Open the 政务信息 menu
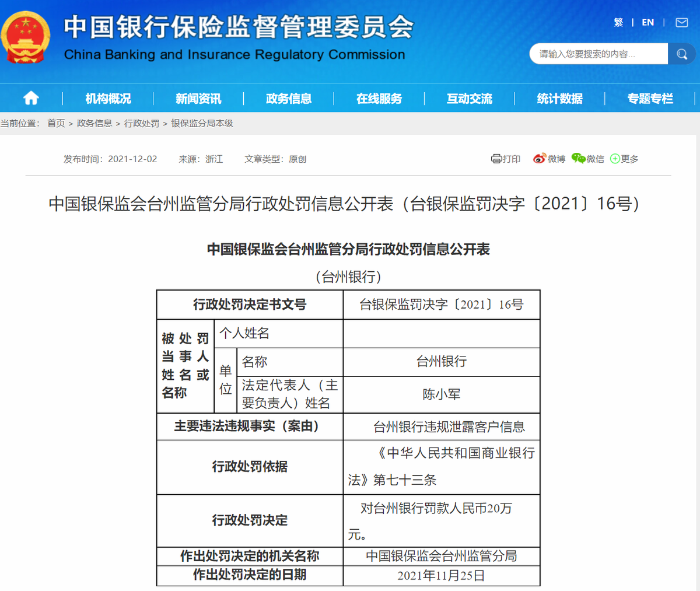This screenshot has width=700, height=591. (289, 99)
